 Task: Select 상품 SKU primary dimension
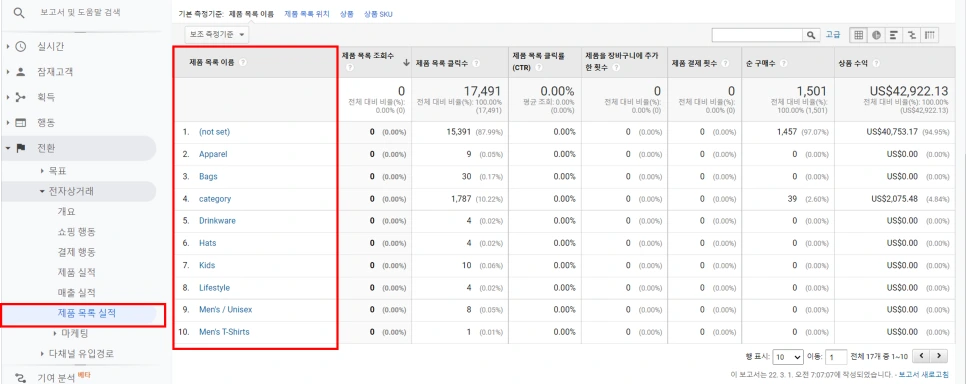378,14
